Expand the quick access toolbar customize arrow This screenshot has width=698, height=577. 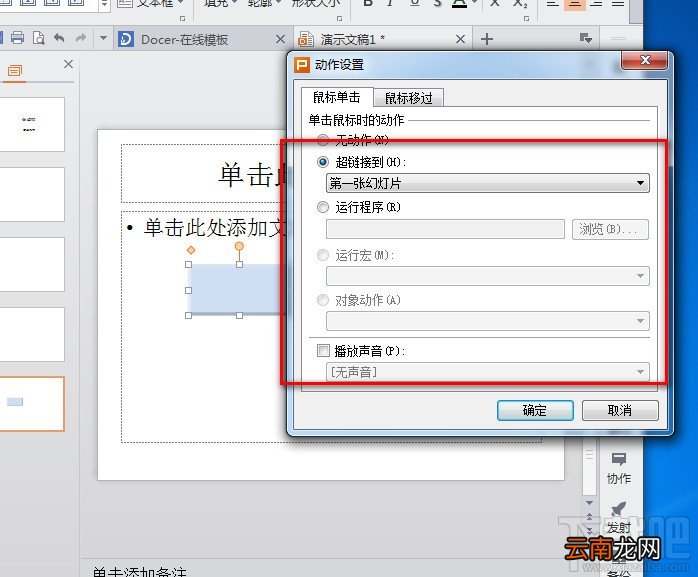(103, 38)
